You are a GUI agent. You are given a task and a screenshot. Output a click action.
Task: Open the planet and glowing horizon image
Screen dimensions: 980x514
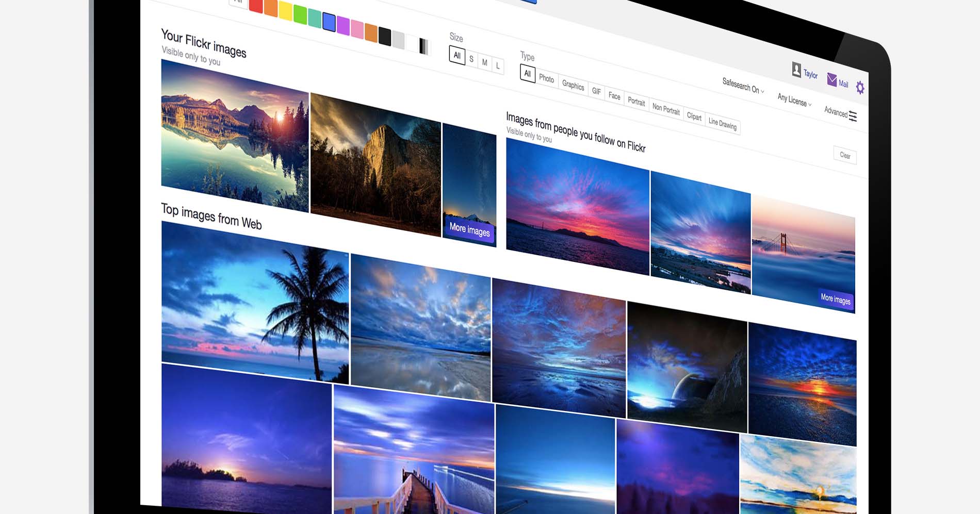pyautogui.click(x=687, y=367)
